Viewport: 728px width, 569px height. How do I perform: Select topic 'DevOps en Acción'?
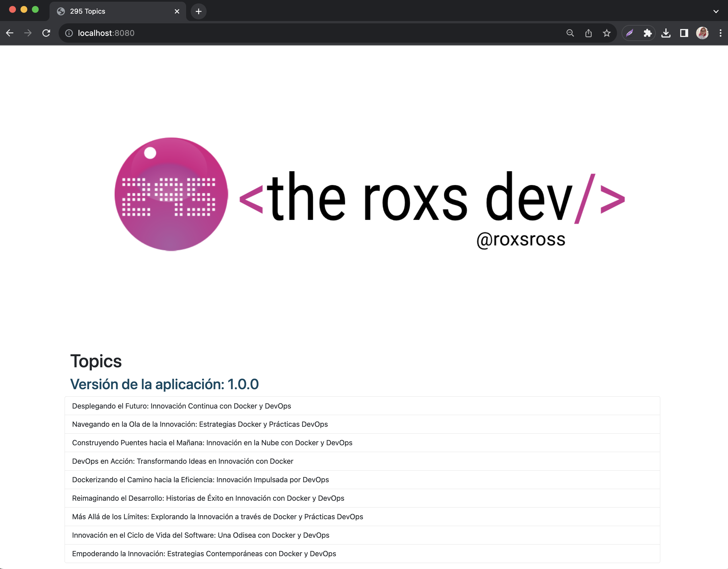362,461
